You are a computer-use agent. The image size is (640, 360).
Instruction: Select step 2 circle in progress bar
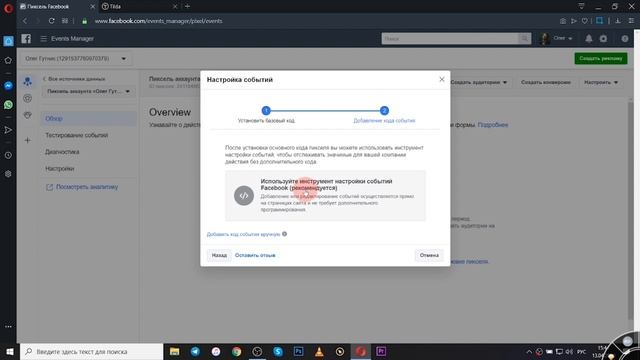pos(384,111)
